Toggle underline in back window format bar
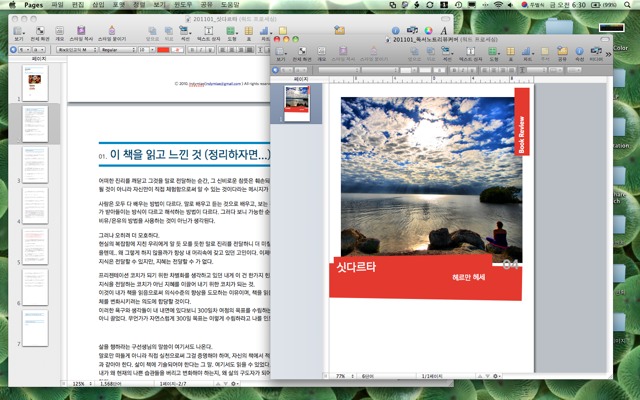This screenshot has height=400, width=640. coord(210,49)
